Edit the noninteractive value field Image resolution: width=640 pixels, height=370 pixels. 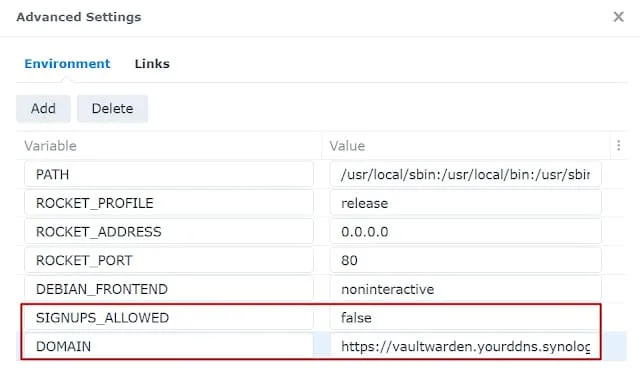466,289
